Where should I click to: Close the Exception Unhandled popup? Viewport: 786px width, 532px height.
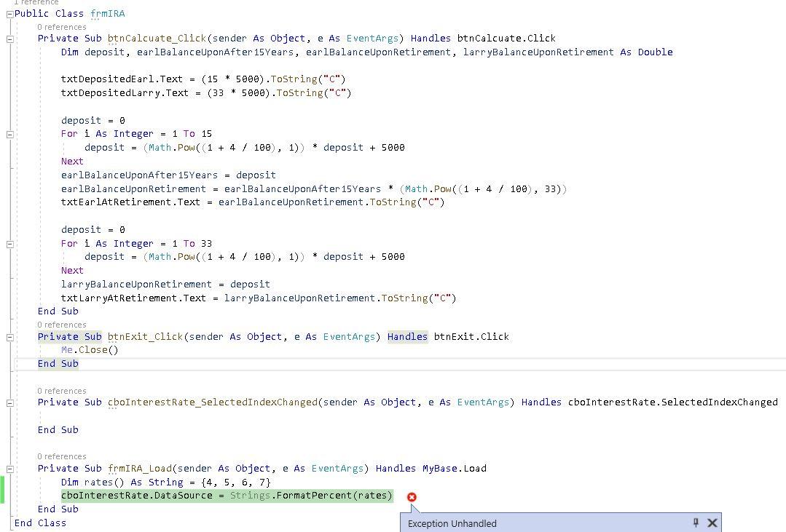click(x=712, y=523)
